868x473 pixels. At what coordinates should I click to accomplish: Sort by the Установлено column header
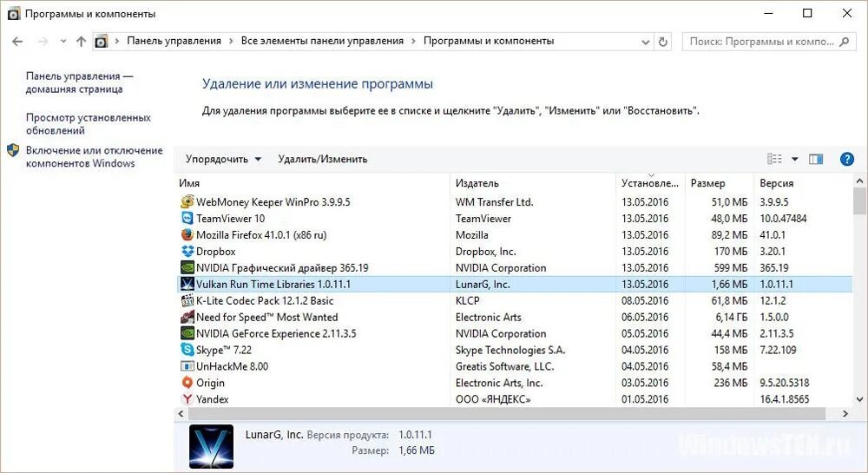pyautogui.click(x=650, y=183)
